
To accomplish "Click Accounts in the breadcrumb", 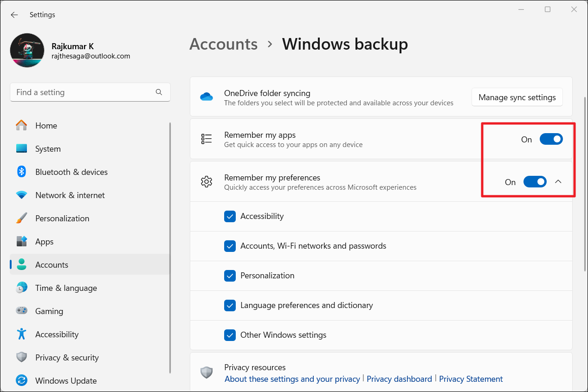I will click(223, 44).
